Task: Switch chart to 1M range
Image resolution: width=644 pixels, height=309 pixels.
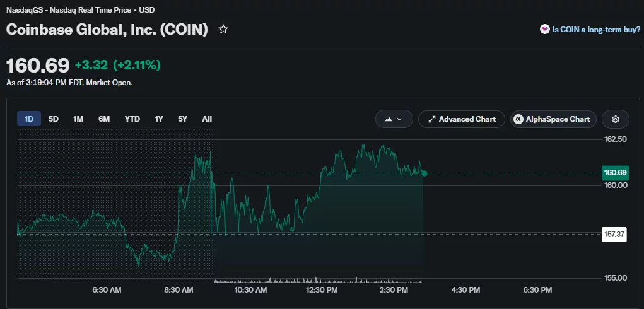Action: coord(78,119)
